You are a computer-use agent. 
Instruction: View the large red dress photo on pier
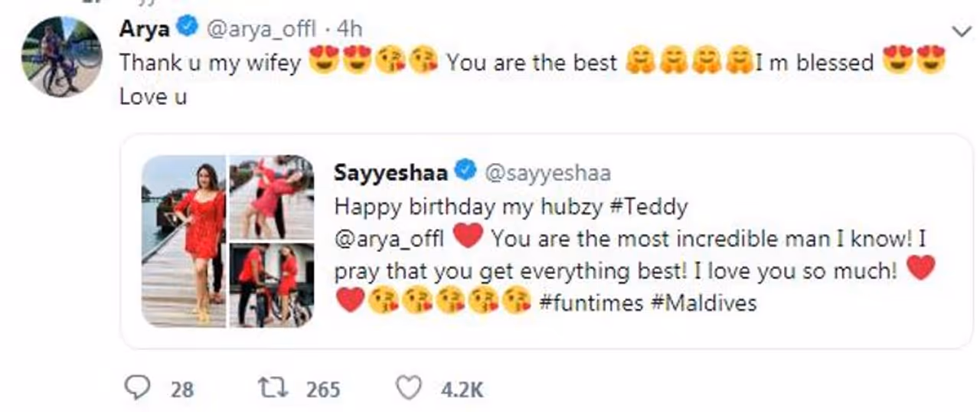(x=184, y=240)
